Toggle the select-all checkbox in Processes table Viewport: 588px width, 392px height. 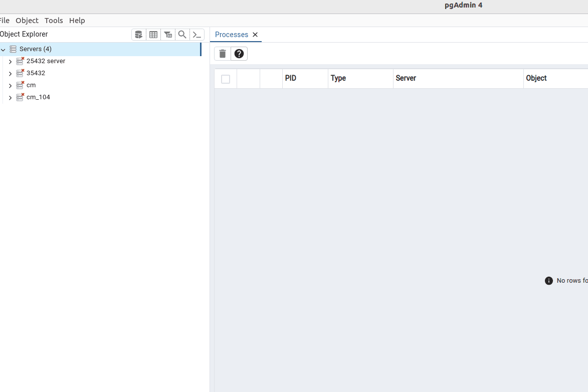pos(226,79)
